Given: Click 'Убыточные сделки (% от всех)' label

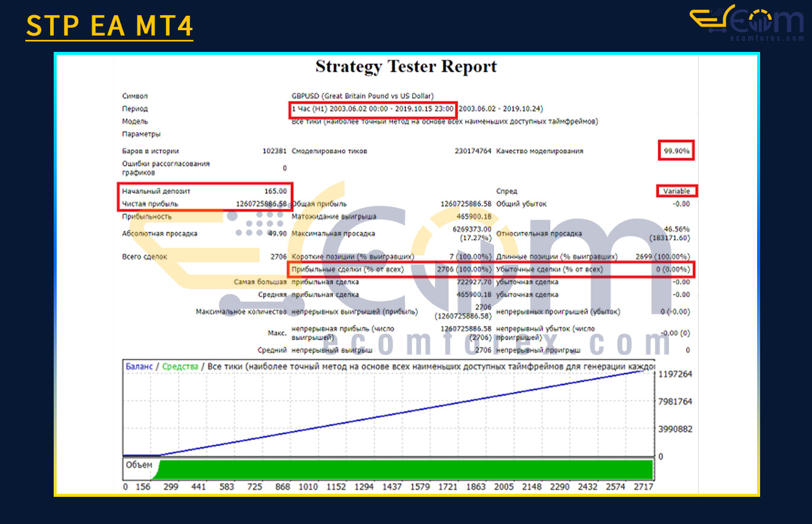Looking at the screenshot, I should click(x=549, y=269).
